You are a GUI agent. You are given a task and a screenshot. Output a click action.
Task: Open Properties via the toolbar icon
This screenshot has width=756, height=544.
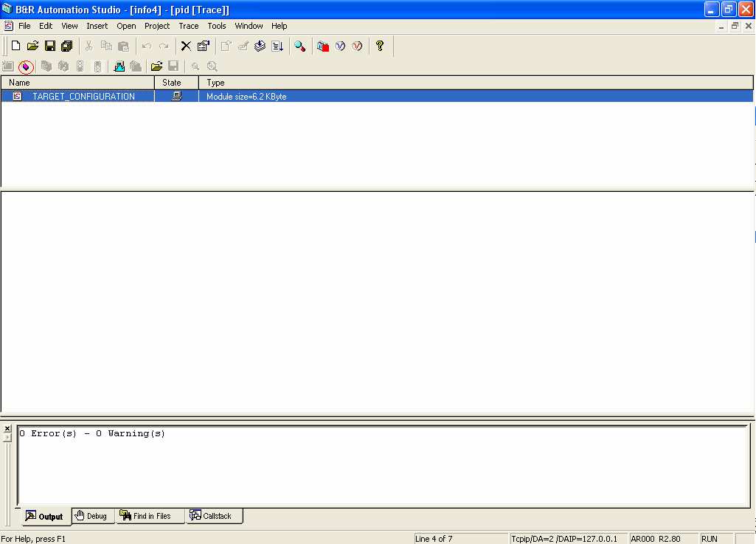(203, 46)
